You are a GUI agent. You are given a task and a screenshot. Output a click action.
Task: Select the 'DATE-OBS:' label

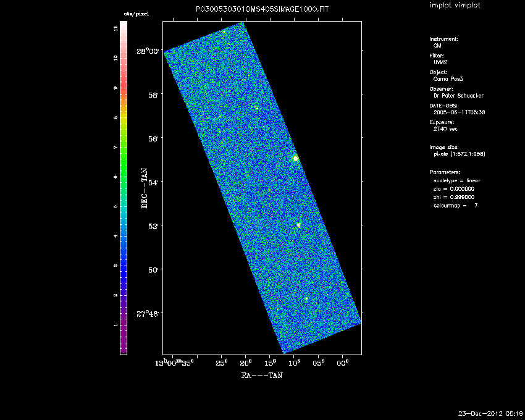point(443,106)
